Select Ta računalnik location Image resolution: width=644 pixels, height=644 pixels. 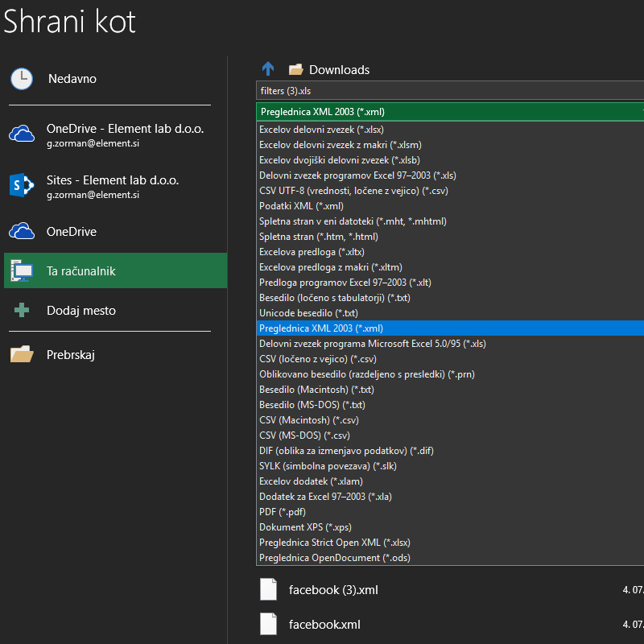coord(115,270)
